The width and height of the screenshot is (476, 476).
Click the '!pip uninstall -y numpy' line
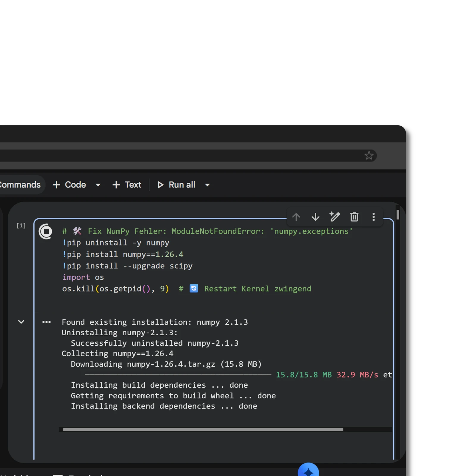click(x=116, y=243)
